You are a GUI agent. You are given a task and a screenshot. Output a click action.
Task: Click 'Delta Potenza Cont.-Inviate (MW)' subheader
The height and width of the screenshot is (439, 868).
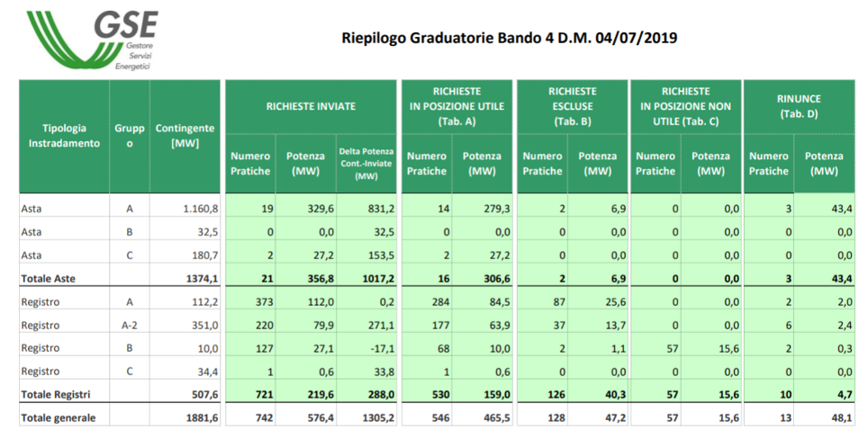[x=366, y=164]
